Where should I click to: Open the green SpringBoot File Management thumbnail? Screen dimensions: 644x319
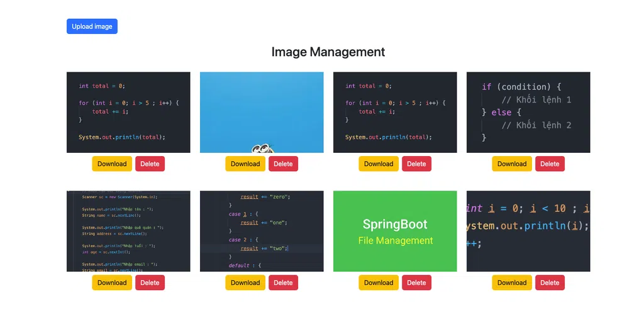395,231
